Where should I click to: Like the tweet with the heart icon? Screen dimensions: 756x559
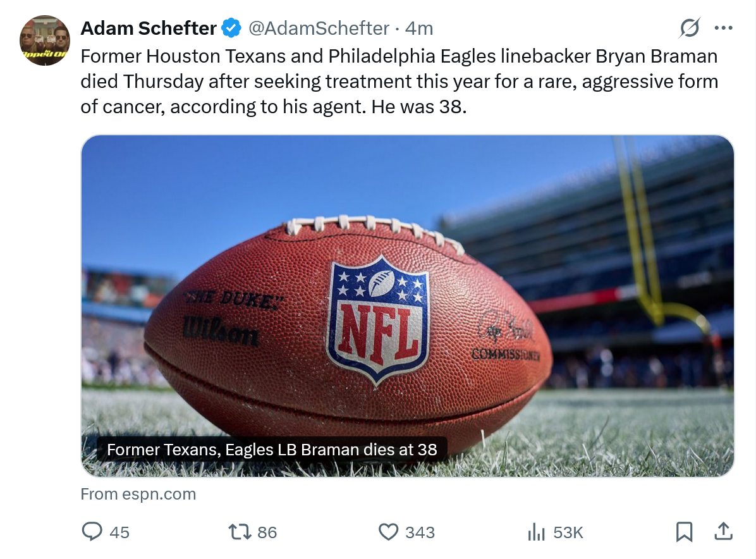[387, 532]
